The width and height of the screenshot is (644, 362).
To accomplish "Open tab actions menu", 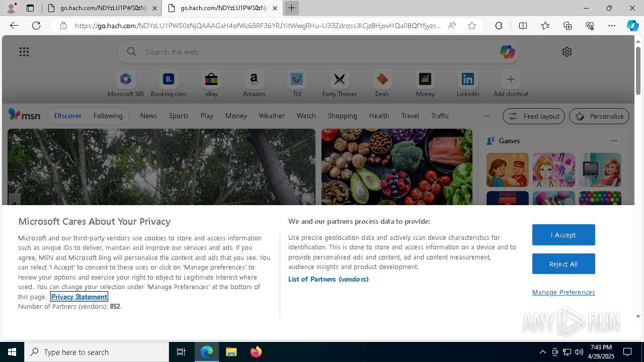I will [30, 8].
